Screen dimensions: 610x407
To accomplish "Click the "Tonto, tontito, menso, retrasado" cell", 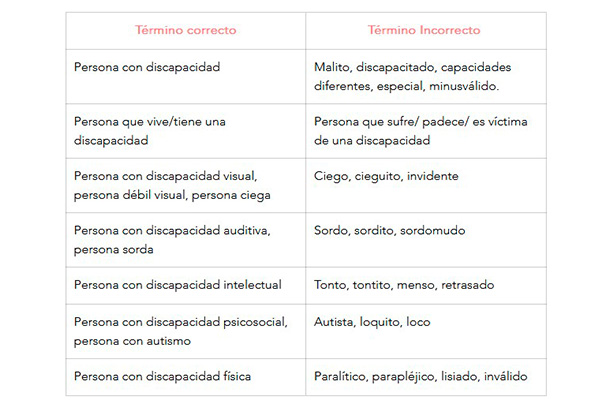I will (404, 285).
